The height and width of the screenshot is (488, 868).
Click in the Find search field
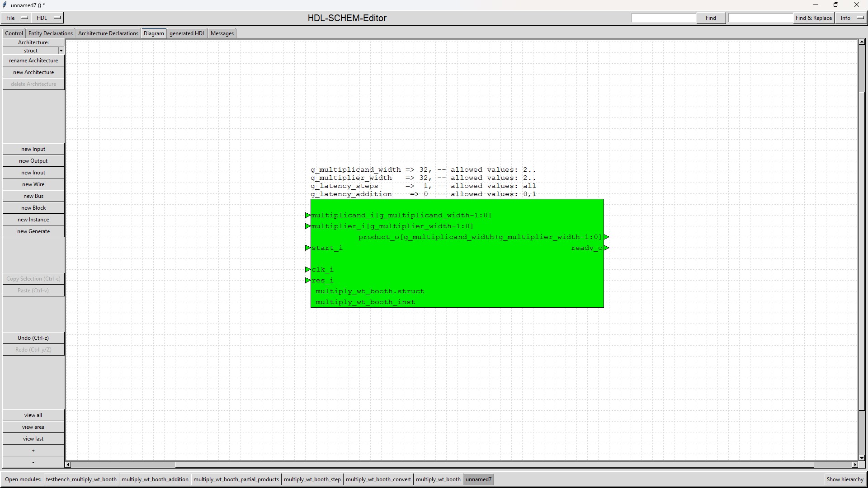point(664,18)
